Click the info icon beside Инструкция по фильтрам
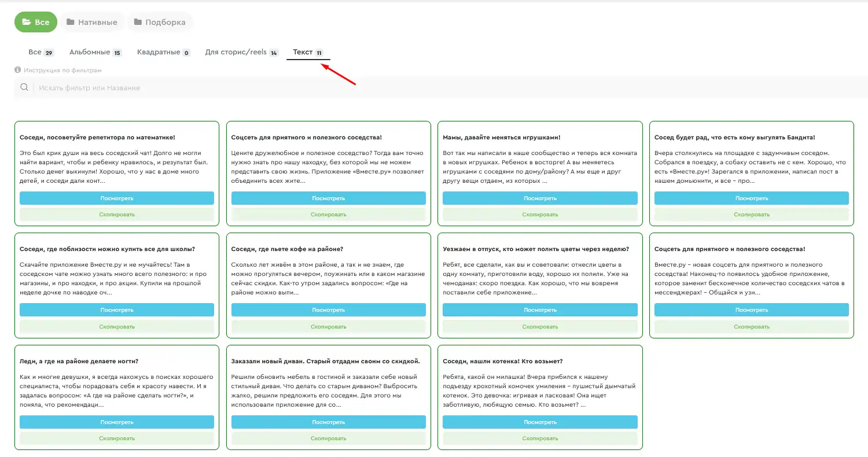 [x=18, y=70]
